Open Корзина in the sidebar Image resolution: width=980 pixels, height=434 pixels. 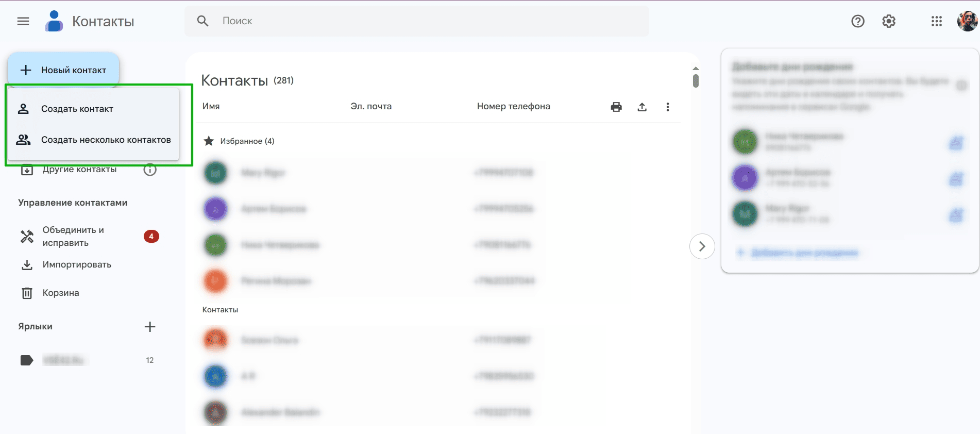[x=61, y=293]
